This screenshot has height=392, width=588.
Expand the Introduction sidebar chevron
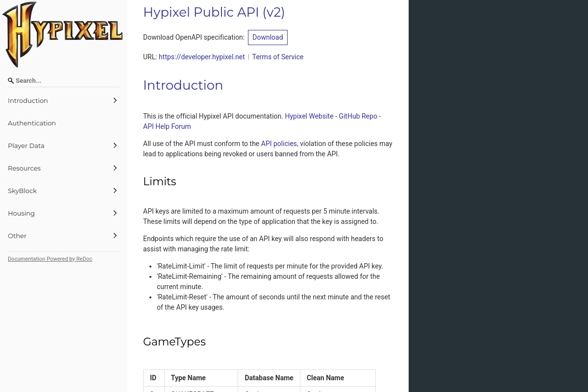point(115,100)
